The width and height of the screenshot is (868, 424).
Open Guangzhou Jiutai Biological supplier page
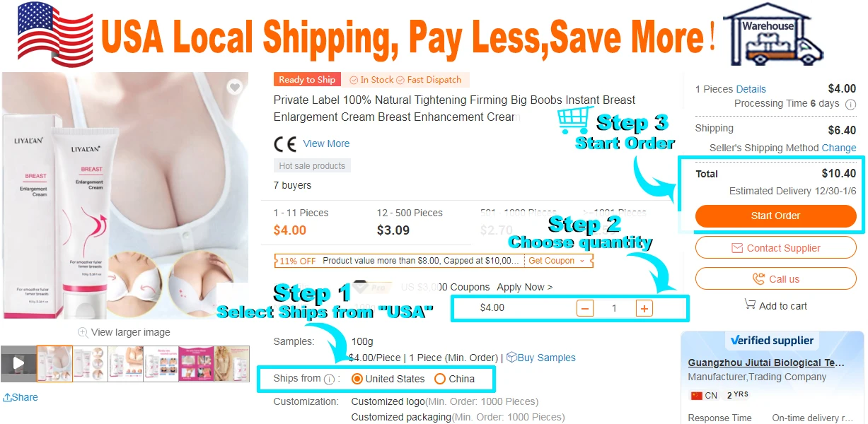click(x=766, y=363)
